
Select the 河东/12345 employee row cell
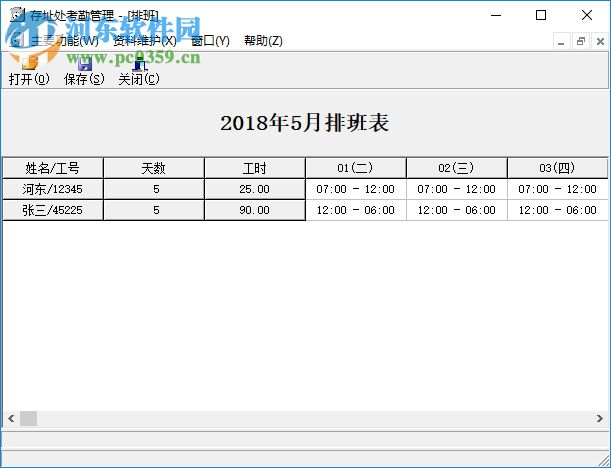[53, 189]
